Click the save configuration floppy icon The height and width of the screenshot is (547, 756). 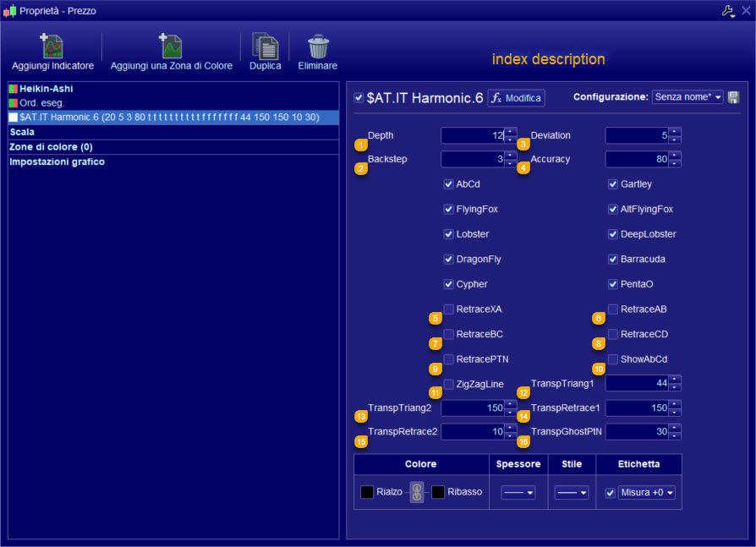point(733,97)
